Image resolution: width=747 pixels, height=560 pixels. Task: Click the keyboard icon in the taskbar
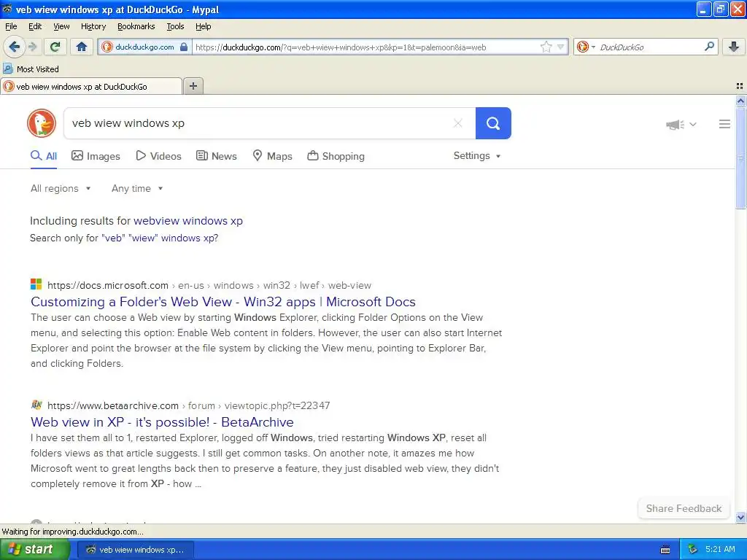tap(665, 550)
